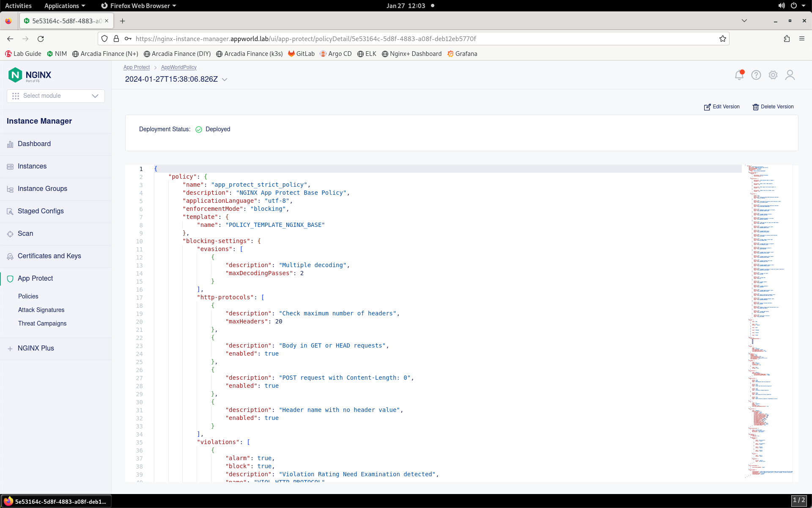Reload the page in Firefox

[41, 39]
